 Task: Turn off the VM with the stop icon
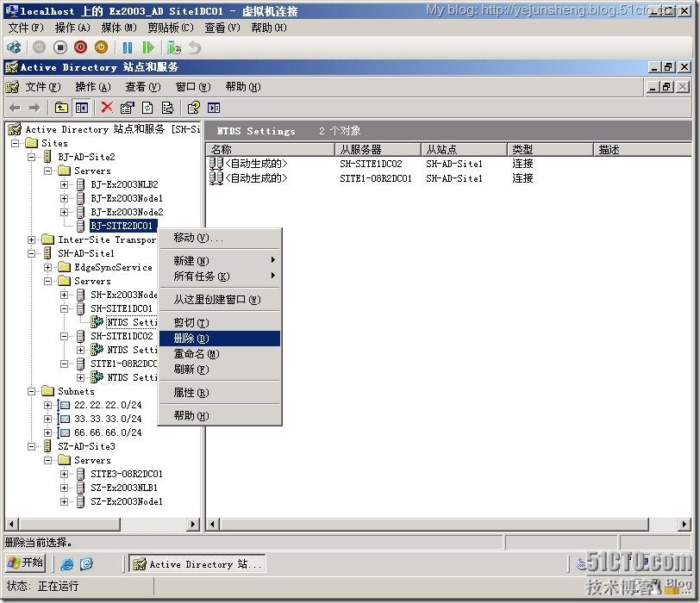tap(60, 47)
